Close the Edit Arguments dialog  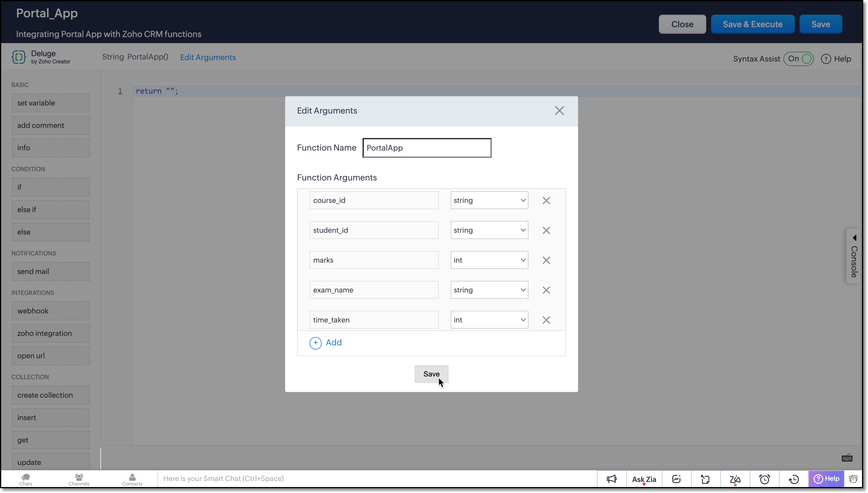point(559,111)
